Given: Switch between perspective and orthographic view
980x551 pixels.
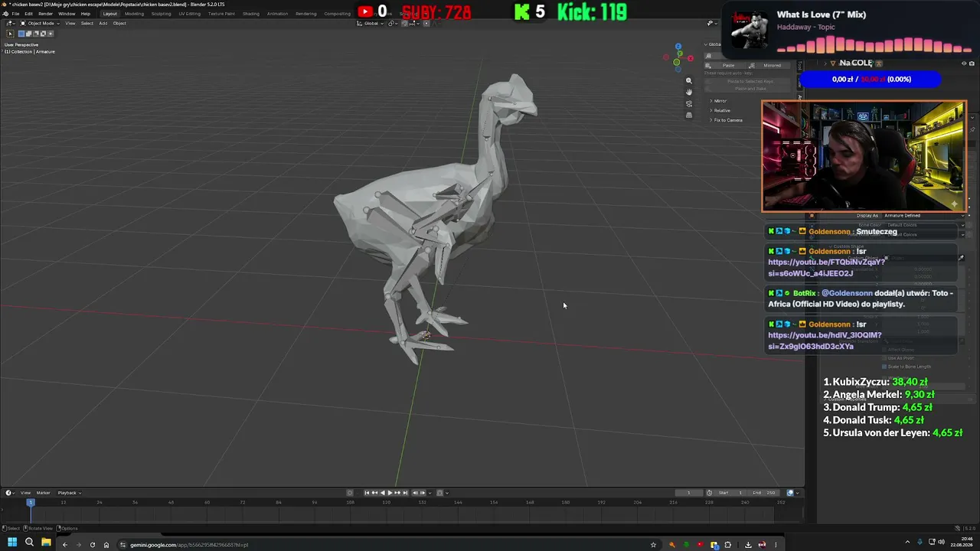Looking at the screenshot, I should tap(689, 115).
